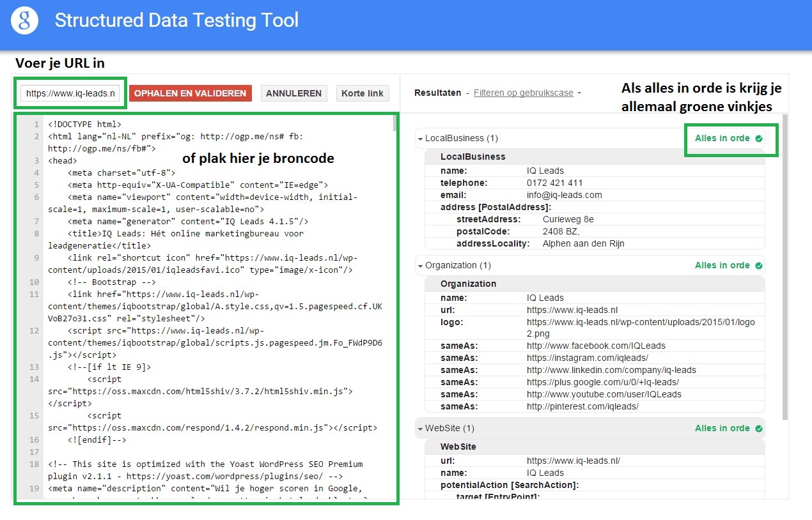Click the URL input field
The height and width of the screenshot is (520, 812).
point(71,93)
